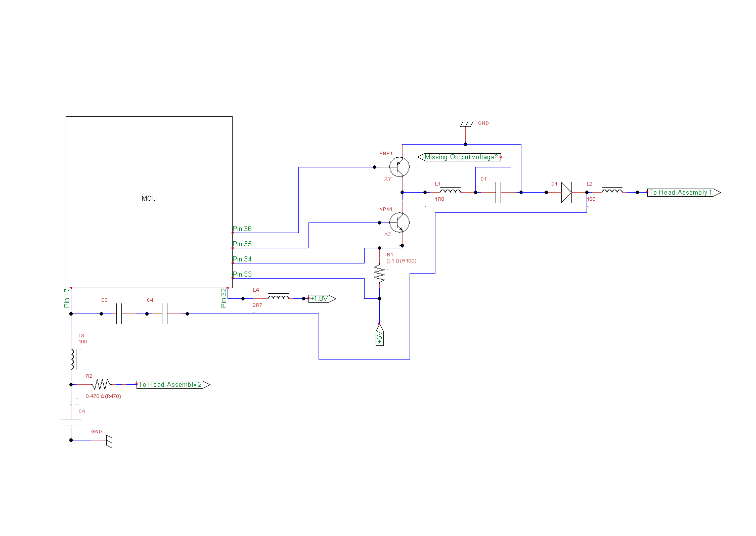Click the R1 resistor zigzag symbol
Screen dimensions: 756x536
click(379, 273)
